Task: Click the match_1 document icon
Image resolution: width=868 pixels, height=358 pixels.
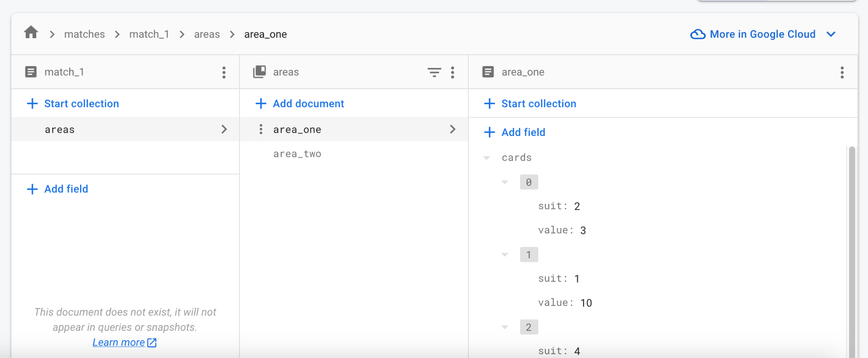Action: (x=31, y=72)
